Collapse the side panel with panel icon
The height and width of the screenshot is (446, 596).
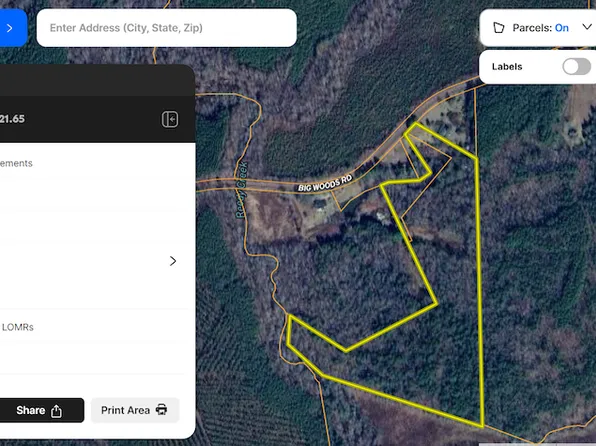pyautogui.click(x=170, y=119)
